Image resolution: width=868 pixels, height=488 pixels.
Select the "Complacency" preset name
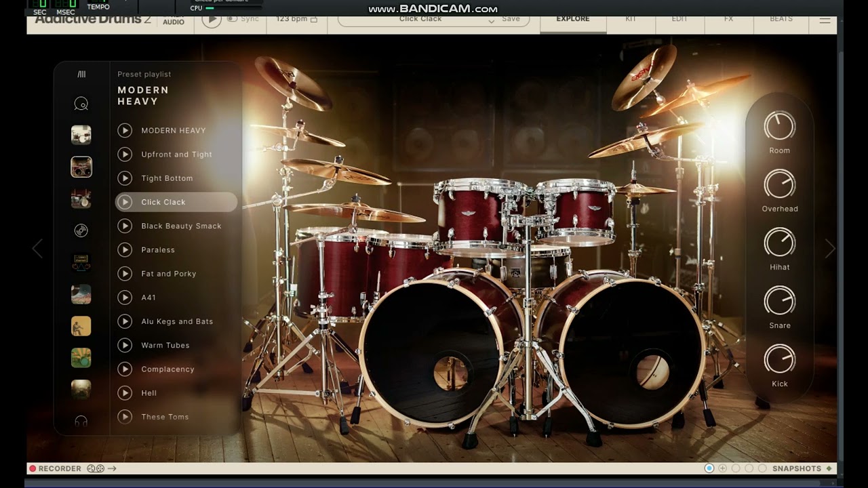[167, 369]
